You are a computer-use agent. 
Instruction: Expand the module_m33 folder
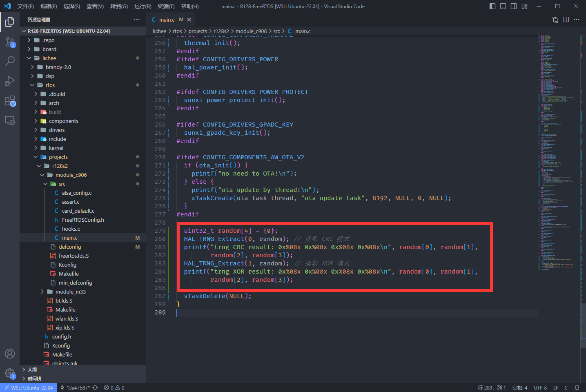click(42, 292)
